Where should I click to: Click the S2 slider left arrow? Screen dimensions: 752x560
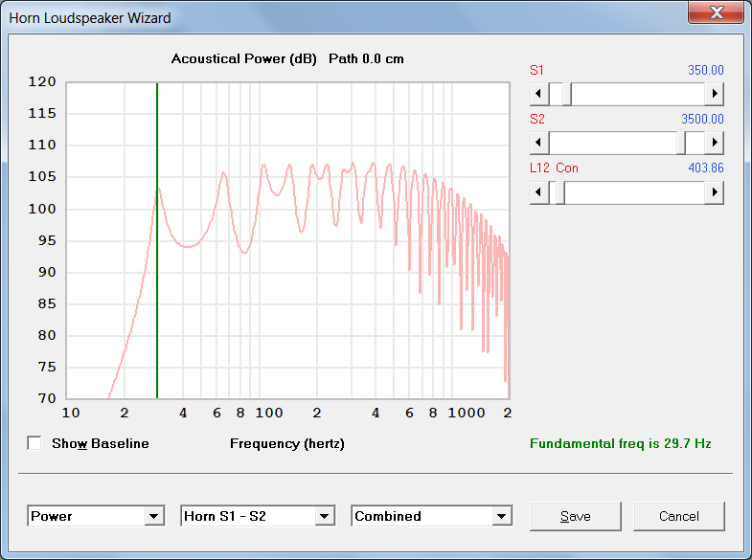tap(539, 143)
